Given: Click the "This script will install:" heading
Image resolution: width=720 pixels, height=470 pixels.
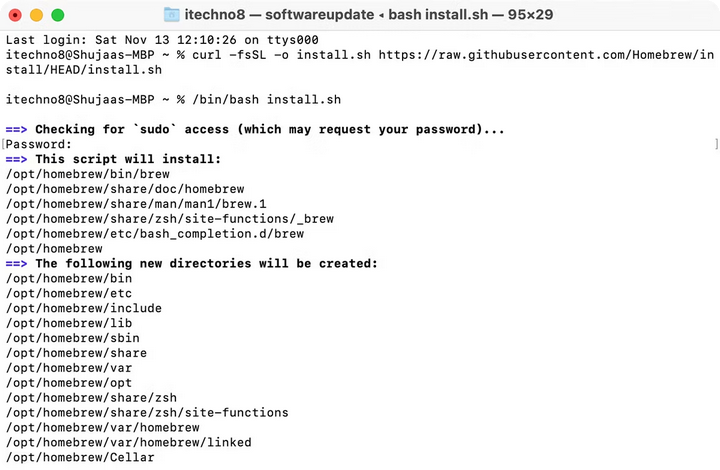Looking at the screenshot, I should point(128,159).
